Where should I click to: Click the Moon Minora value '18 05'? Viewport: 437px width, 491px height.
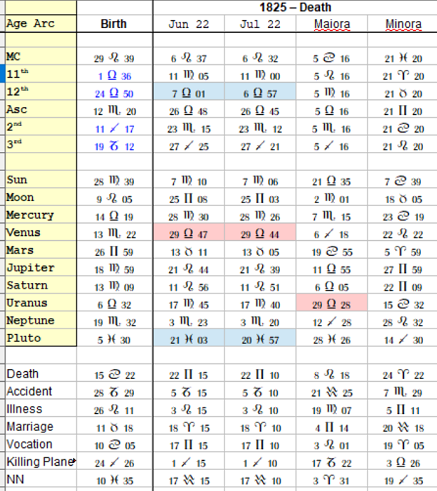403,199
